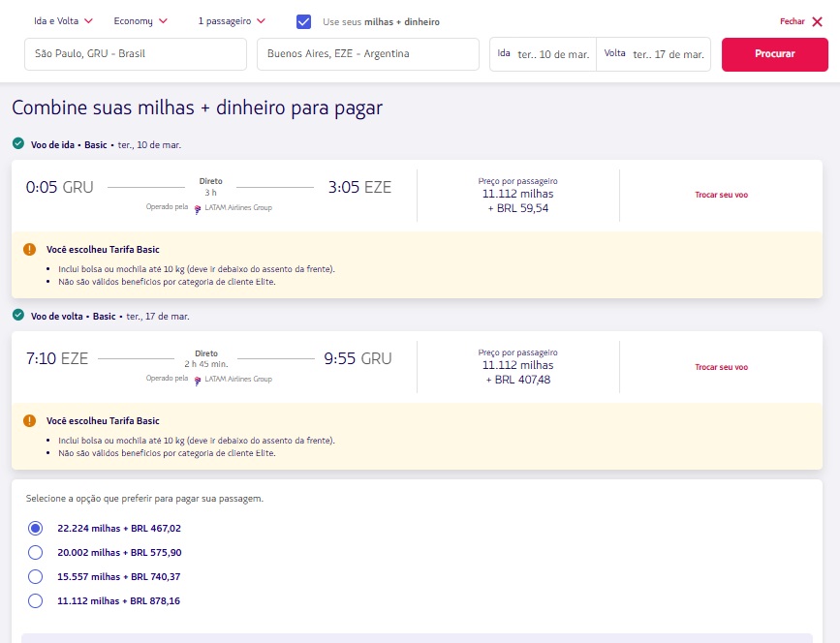Click the orange warning icon in return fare notice
This screenshot has height=643, width=840.
tap(30, 420)
